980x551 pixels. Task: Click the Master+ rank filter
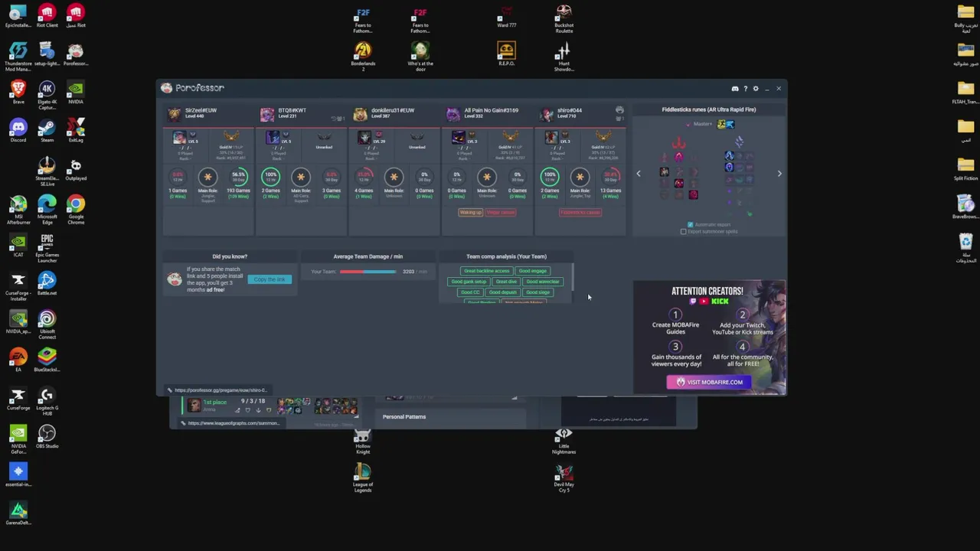(x=703, y=124)
